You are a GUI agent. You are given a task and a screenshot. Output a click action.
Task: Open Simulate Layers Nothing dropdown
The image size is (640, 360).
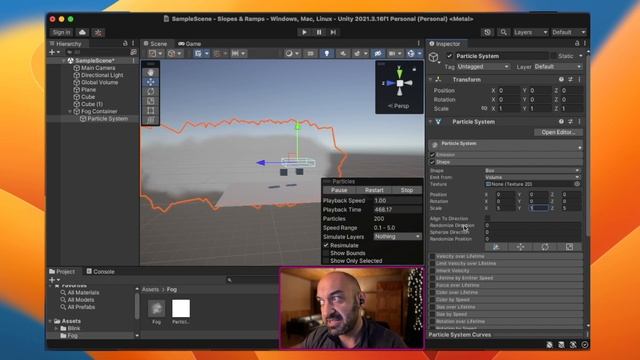397,237
